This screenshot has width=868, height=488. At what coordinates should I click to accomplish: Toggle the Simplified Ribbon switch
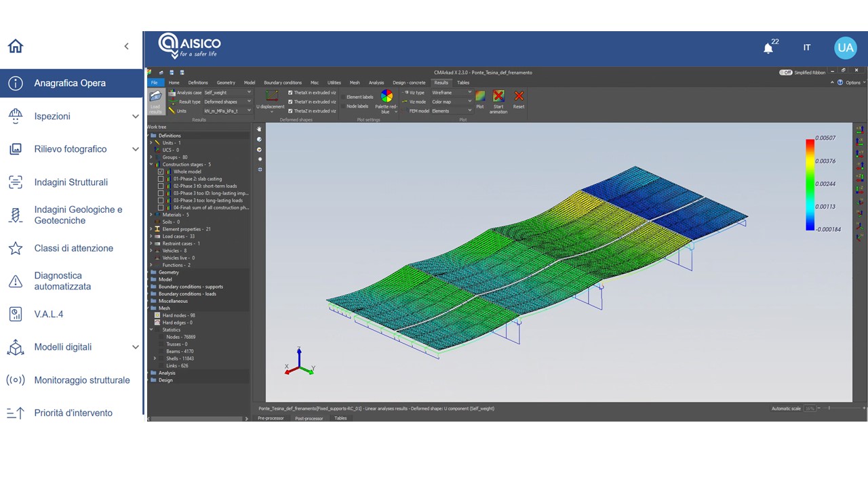tap(785, 73)
